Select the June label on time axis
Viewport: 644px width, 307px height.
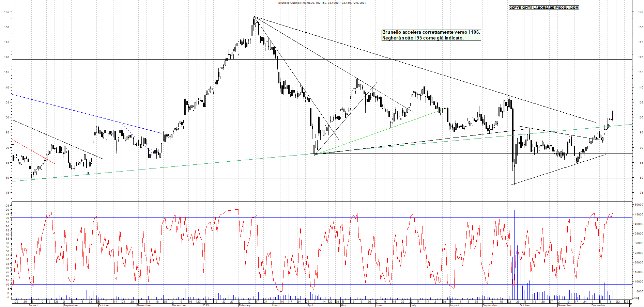click(379, 305)
